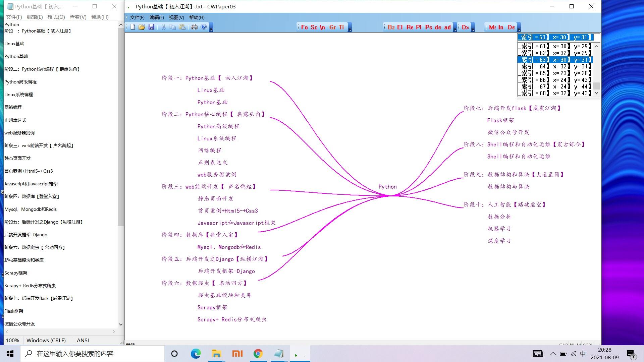This screenshot has height=362, width=644.
Task: Save the document with the floppy disk icon
Action: point(151,27)
